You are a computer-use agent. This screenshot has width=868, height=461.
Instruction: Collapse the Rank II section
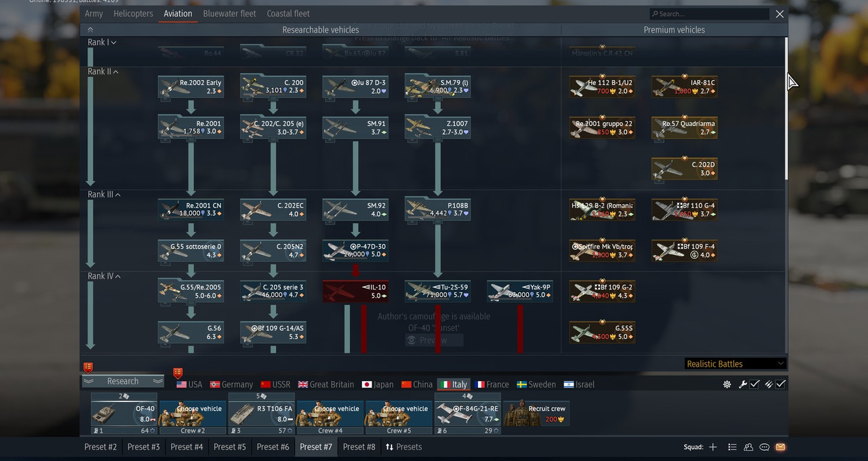(x=103, y=72)
